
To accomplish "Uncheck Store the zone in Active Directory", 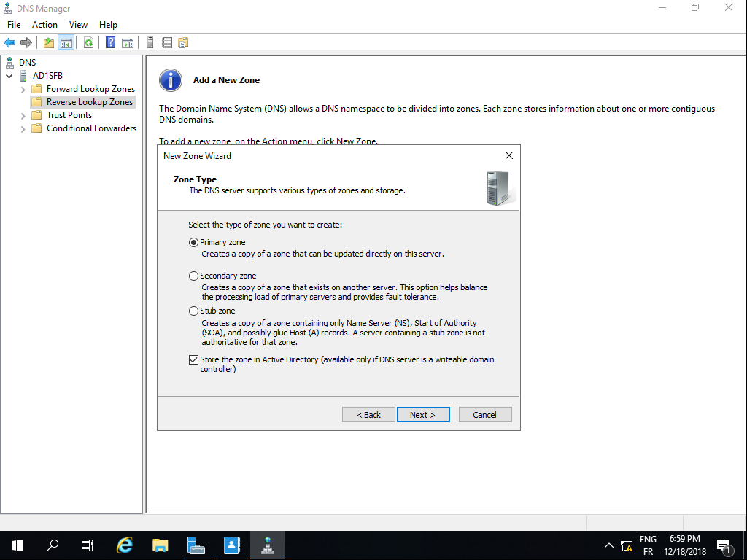I will click(193, 359).
